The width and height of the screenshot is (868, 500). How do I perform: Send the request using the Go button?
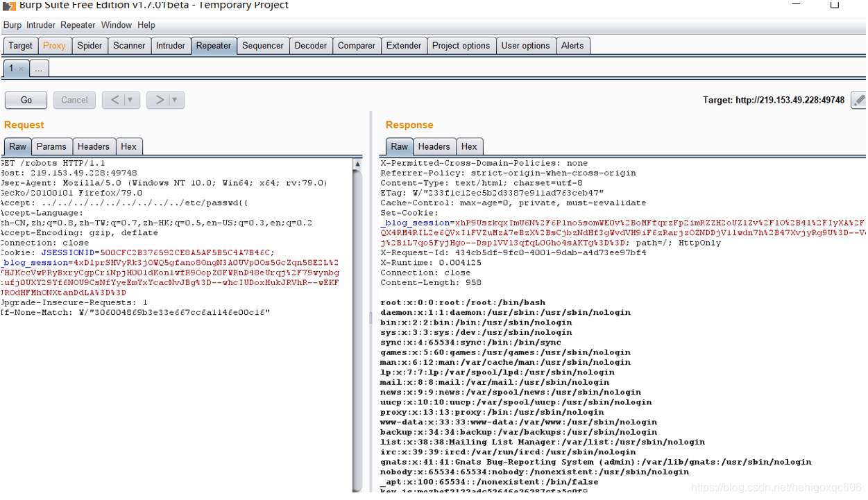coord(25,99)
